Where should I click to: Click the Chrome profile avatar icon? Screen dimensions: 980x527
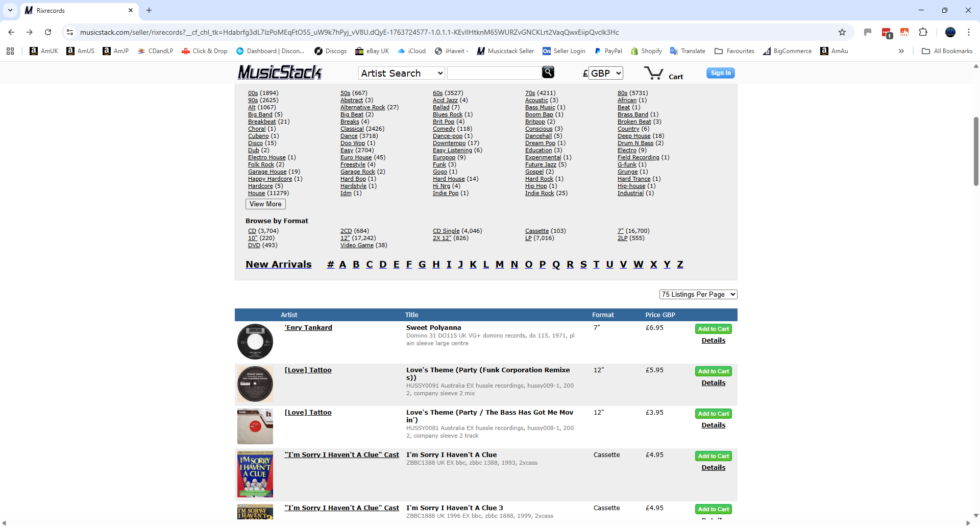(x=950, y=32)
